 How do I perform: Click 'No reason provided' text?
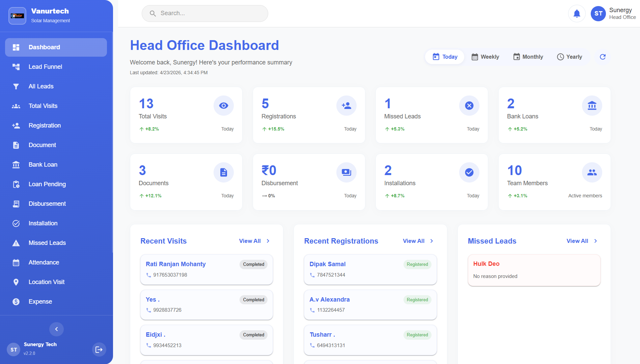[495, 276]
